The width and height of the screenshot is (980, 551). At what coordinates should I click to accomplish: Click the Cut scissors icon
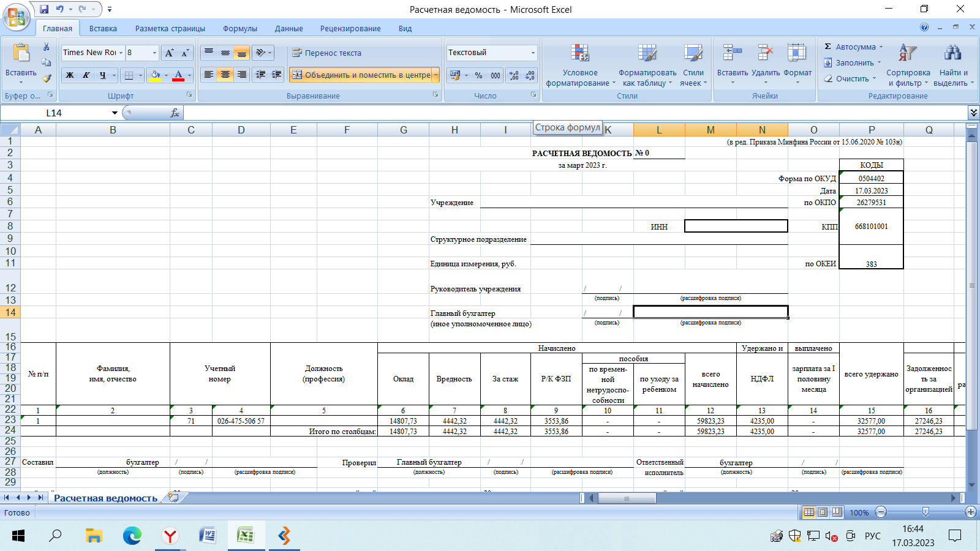coord(46,47)
